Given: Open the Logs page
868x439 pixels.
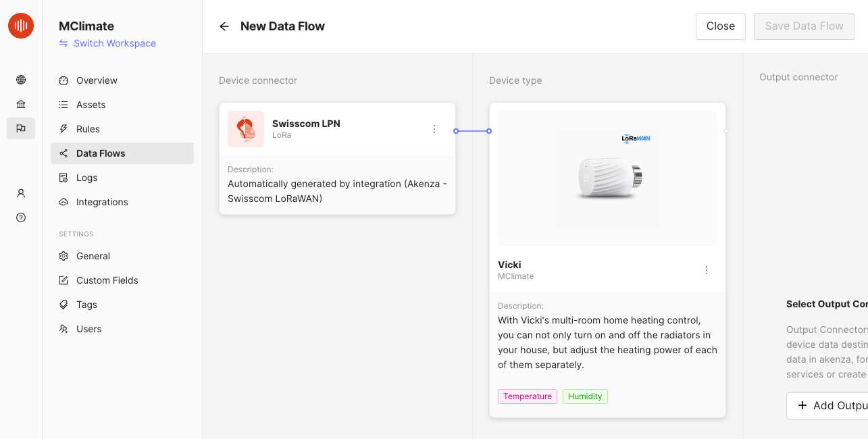Looking at the screenshot, I should pos(122,178).
